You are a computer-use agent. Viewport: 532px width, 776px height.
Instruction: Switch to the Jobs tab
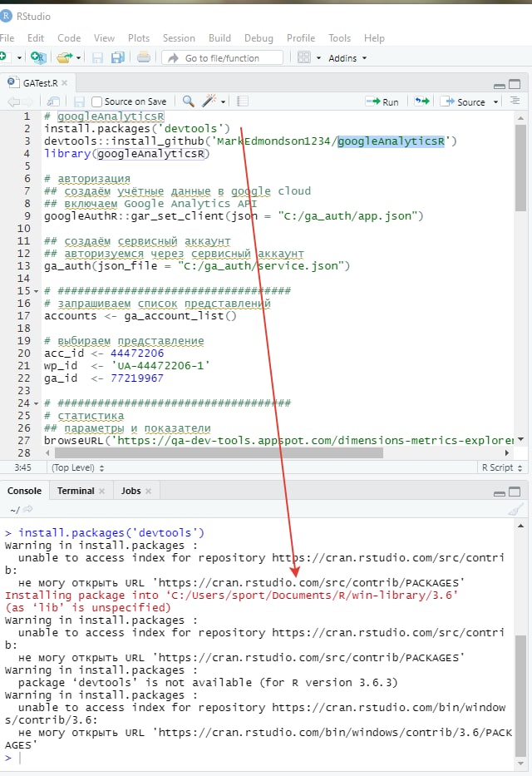[131, 491]
